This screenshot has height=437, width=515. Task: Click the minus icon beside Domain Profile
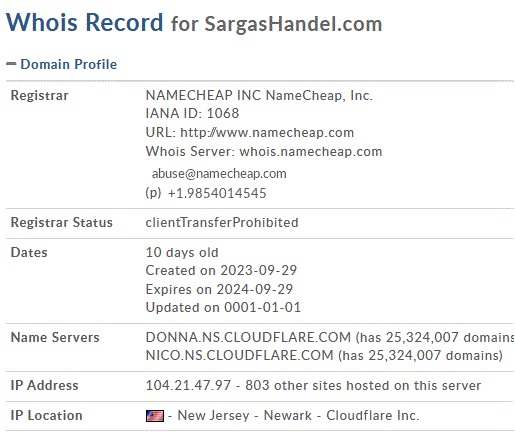pos(11,64)
